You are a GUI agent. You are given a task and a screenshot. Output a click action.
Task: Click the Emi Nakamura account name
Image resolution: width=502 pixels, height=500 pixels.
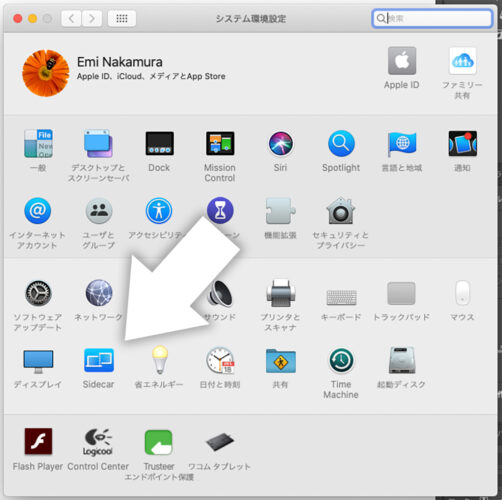(x=120, y=62)
